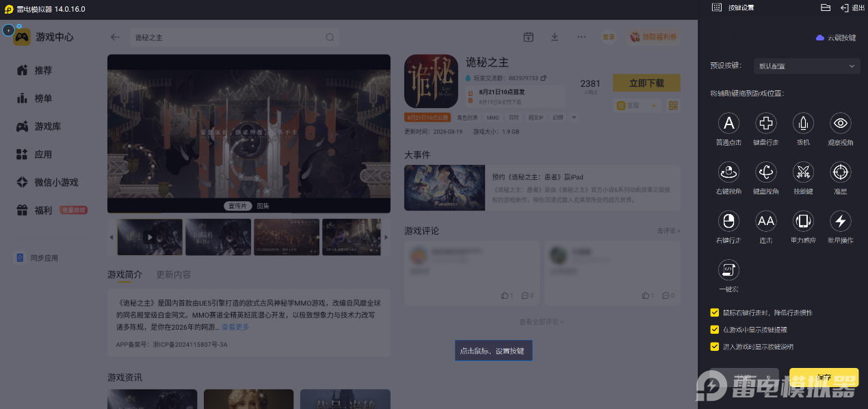The image size is (868, 409).
Task: Click the 诡秘之主 search input field
Action: tap(235, 38)
